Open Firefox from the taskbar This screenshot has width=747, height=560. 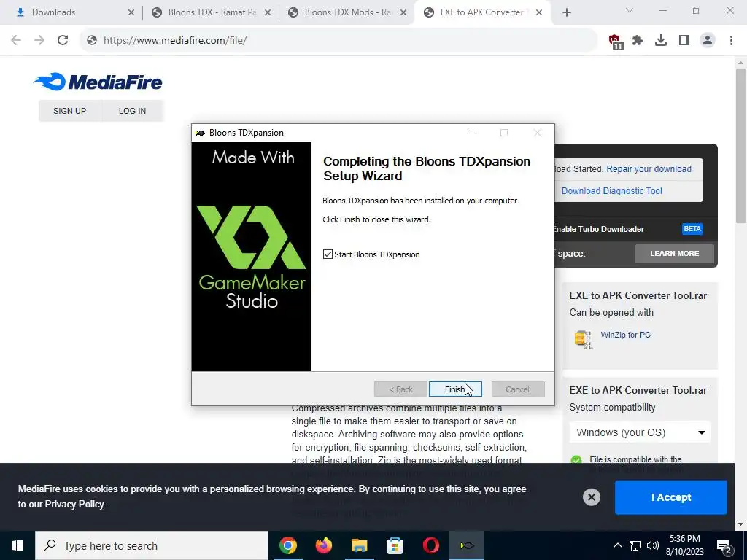pyautogui.click(x=324, y=545)
